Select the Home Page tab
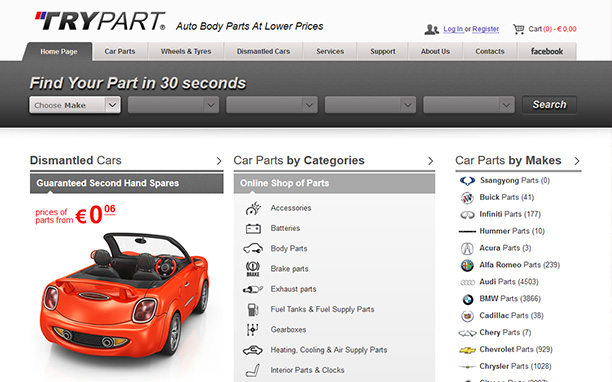 (x=59, y=52)
